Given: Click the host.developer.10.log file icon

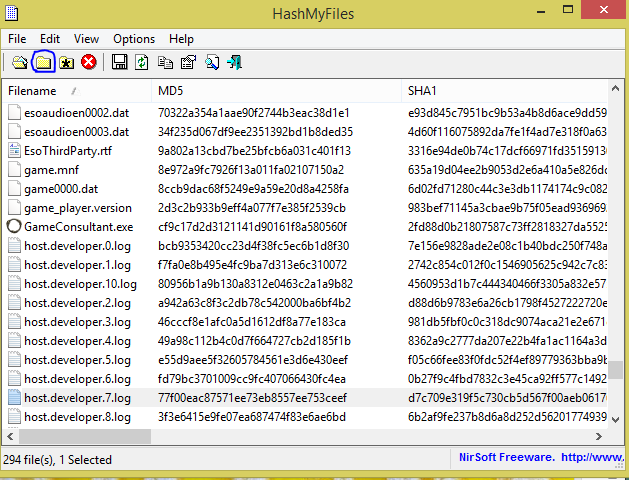Looking at the screenshot, I should click(x=14, y=284).
